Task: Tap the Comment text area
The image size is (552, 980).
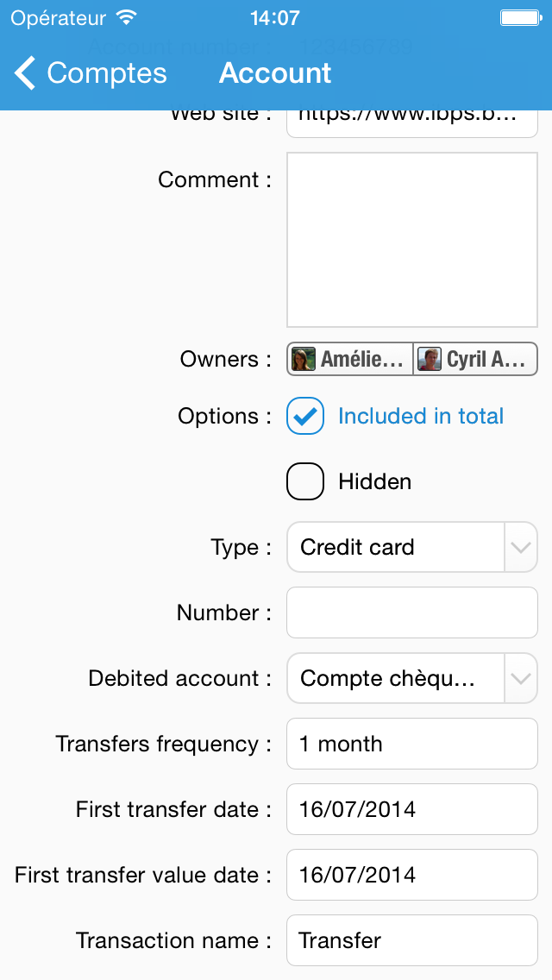Action: [x=412, y=240]
